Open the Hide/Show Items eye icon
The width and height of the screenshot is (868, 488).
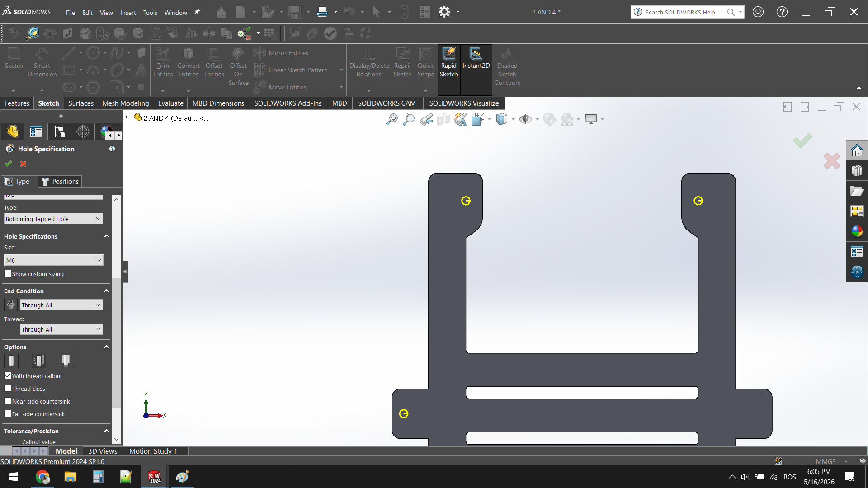(525, 119)
